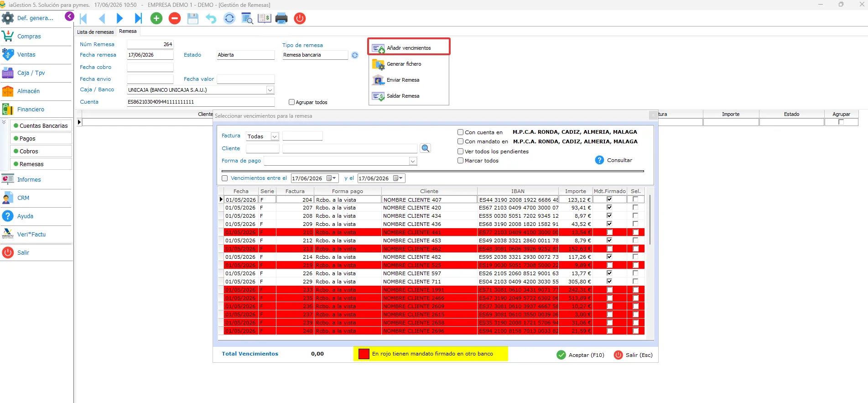Open the Caja / Banco dropdown
868x403 pixels.
[270, 90]
